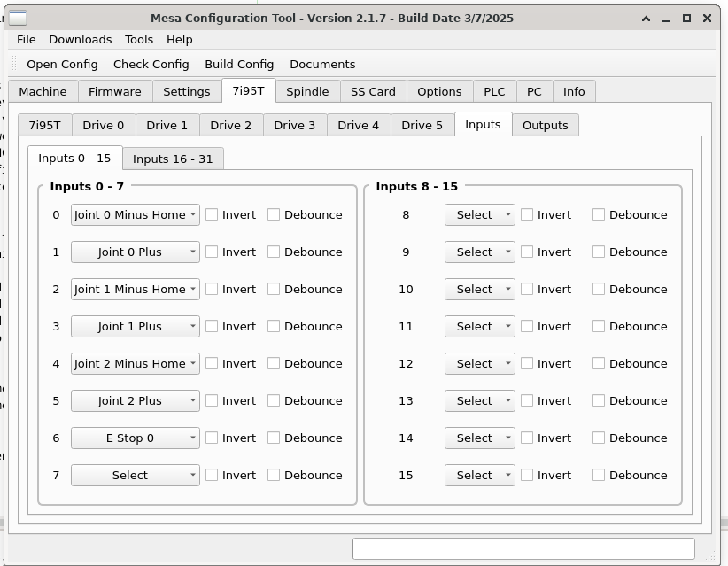Open input 4 dropdown showing Joint 2 Minus Home
The height and width of the screenshot is (566, 728).
(136, 363)
